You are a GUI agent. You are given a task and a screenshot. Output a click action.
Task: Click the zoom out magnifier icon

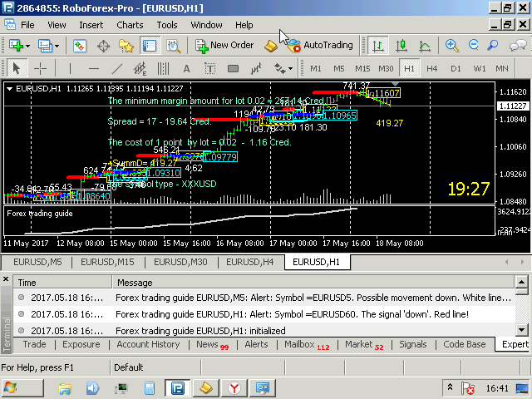(474, 45)
